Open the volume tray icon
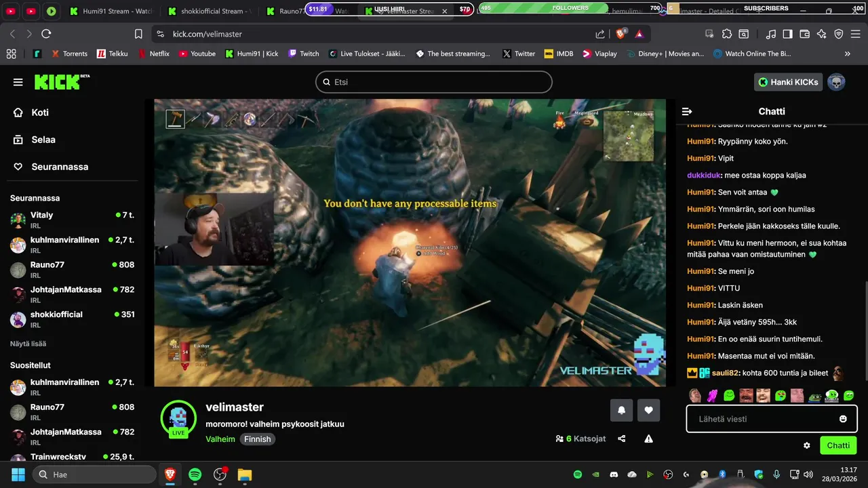Image resolution: width=868 pixels, height=488 pixels. 808,474
